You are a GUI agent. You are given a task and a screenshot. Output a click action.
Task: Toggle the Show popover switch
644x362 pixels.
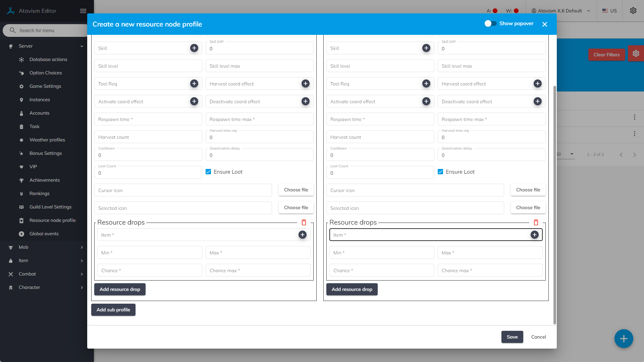(x=490, y=23)
